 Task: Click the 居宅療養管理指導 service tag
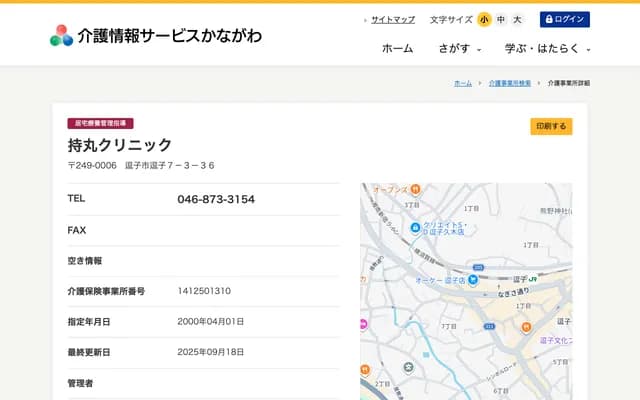tap(100, 123)
